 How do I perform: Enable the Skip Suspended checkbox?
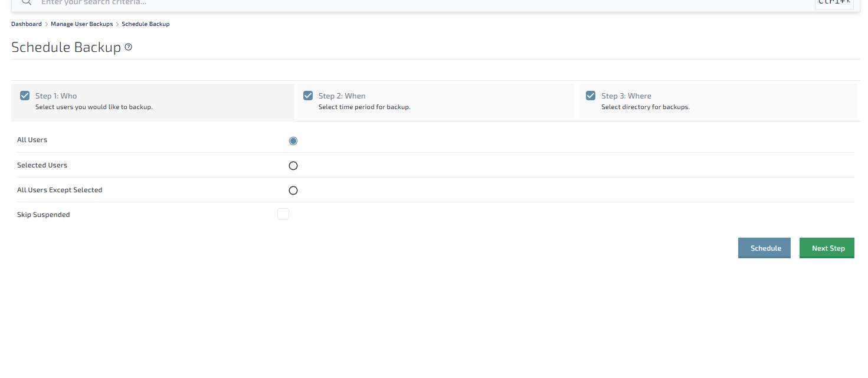(283, 215)
